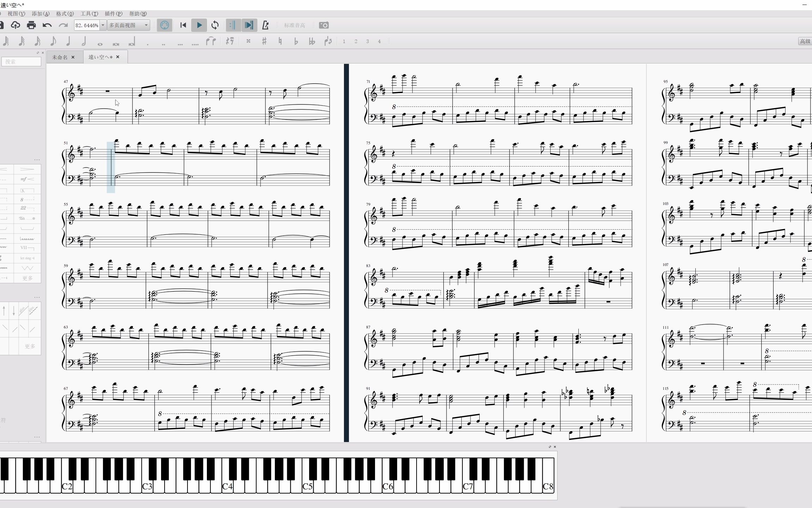812x508 pixels.
Task: Select the 16th note duration
Action: [37, 41]
